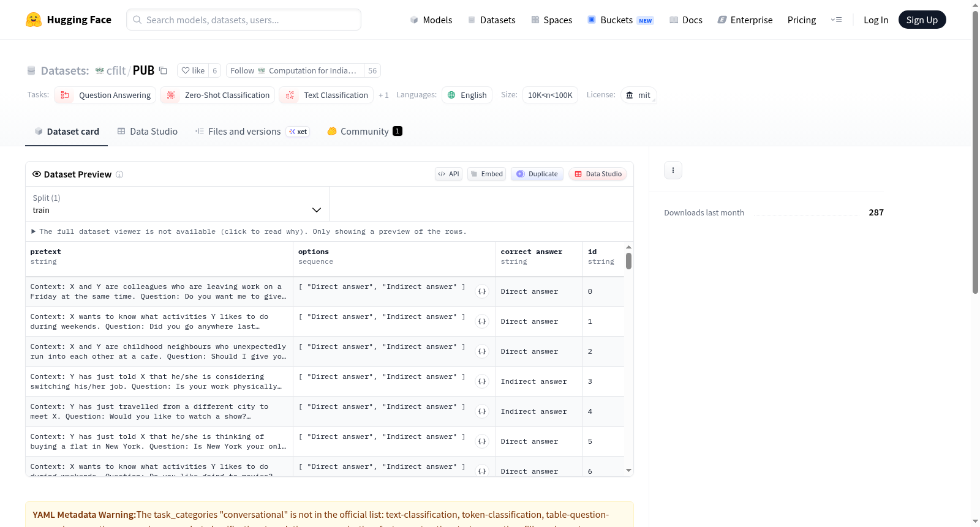Click the page vertical scrollbar
The width and height of the screenshot is (980, 527).
pos(976,153)
